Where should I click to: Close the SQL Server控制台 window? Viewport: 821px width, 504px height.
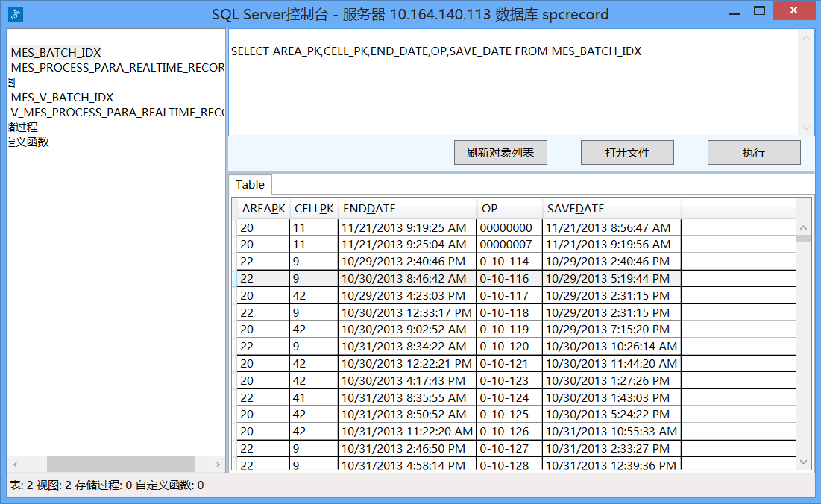pyautogui.click(x=793, y=11)
